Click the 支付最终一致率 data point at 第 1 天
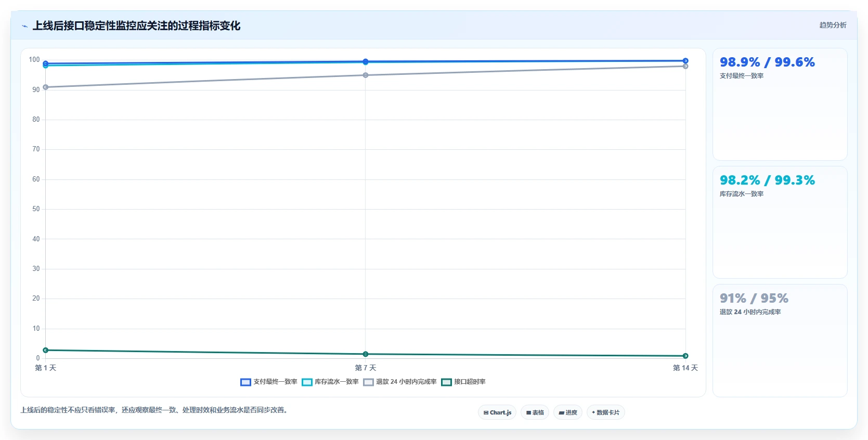 tap(46, 63)
